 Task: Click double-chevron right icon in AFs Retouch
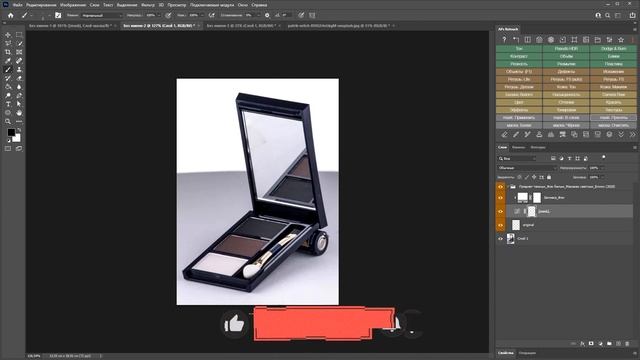(x=633, y=134)
